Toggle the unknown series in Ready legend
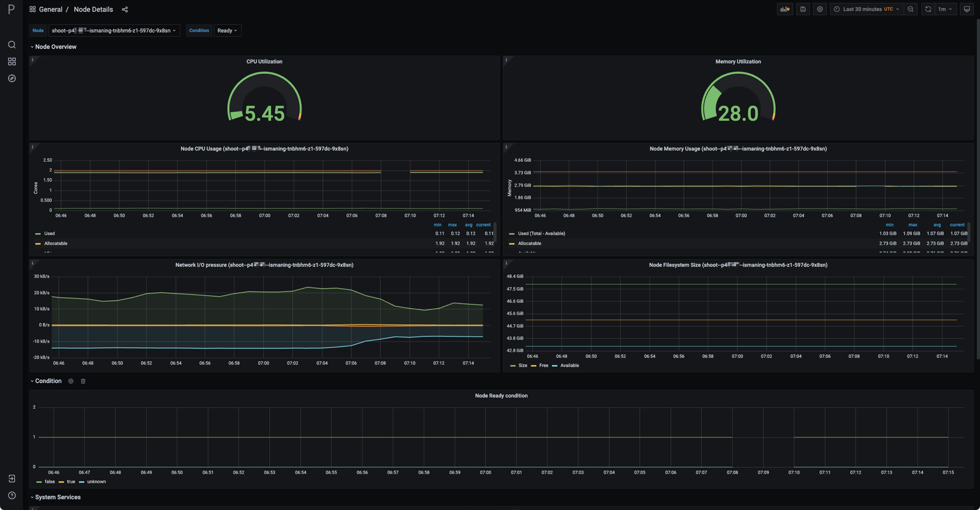 96,482
